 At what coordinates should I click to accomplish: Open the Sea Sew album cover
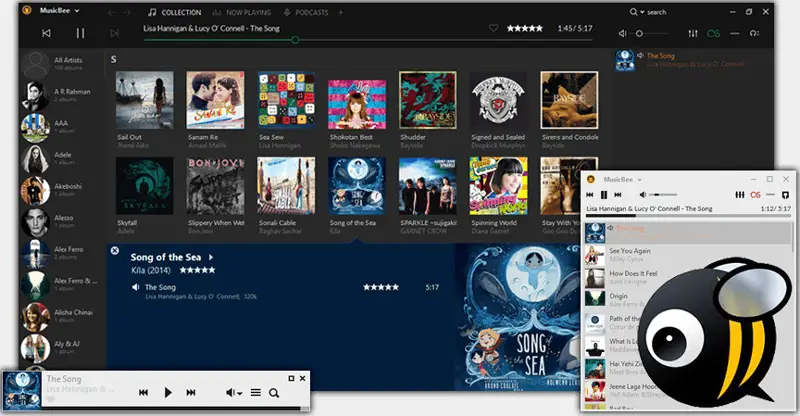coord(286,100)
